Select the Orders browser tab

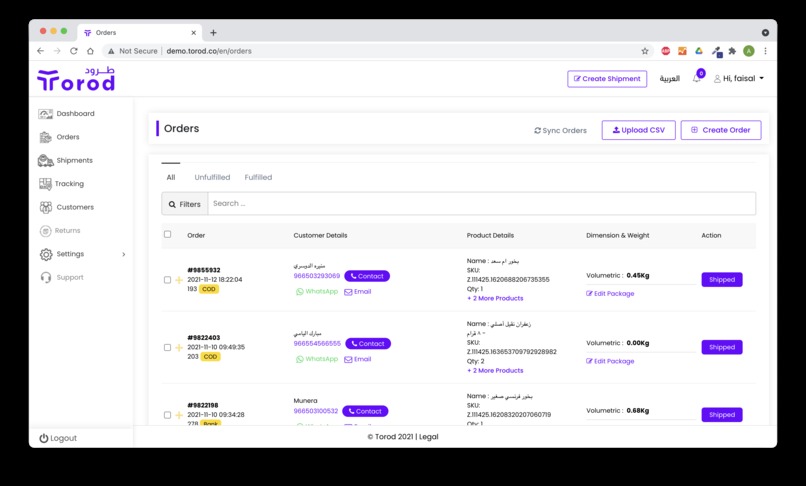pos(140,32)
